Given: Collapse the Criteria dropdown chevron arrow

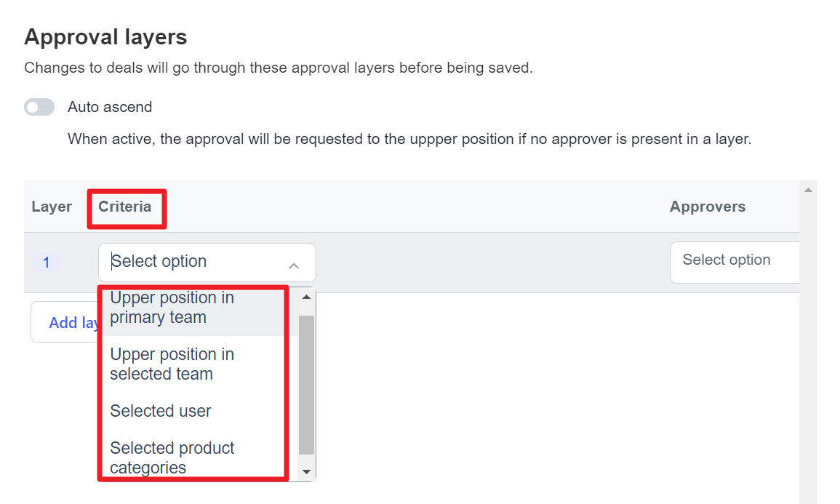Looking at the screenshot, I should pos(294,265).
